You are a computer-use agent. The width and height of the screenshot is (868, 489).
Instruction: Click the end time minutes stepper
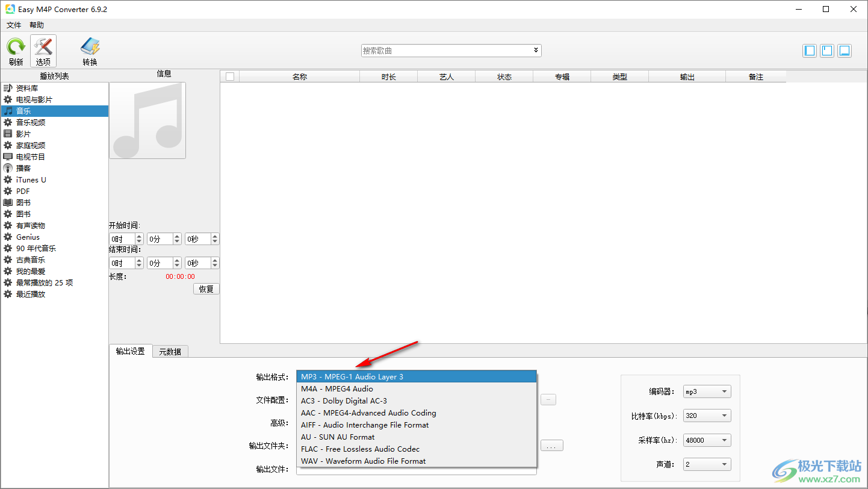(x=177, y=263)
